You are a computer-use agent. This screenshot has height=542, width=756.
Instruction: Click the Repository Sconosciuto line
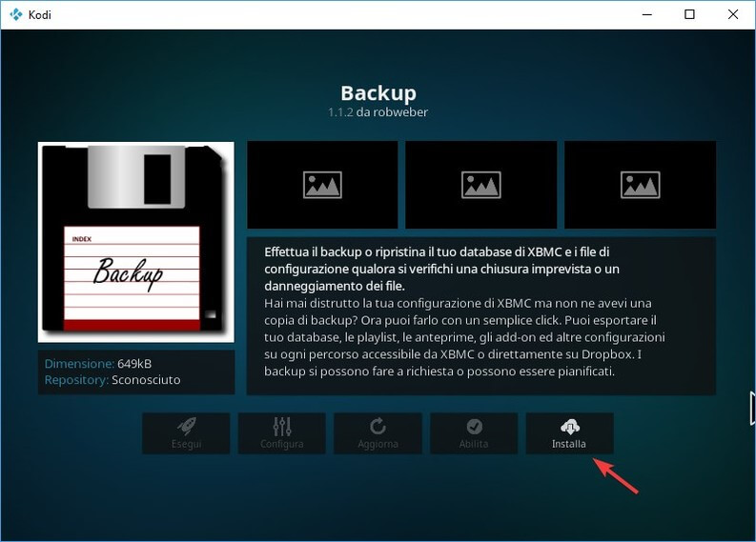pos(112,380)
